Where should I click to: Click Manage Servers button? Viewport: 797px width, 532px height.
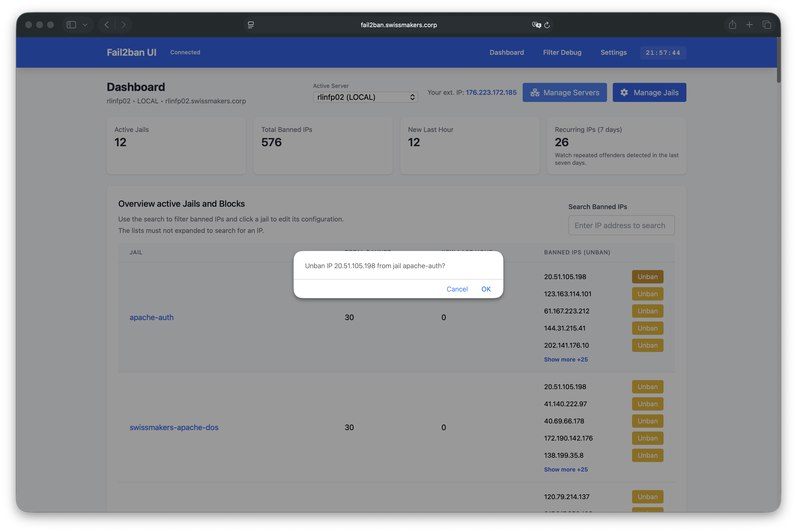564,92
